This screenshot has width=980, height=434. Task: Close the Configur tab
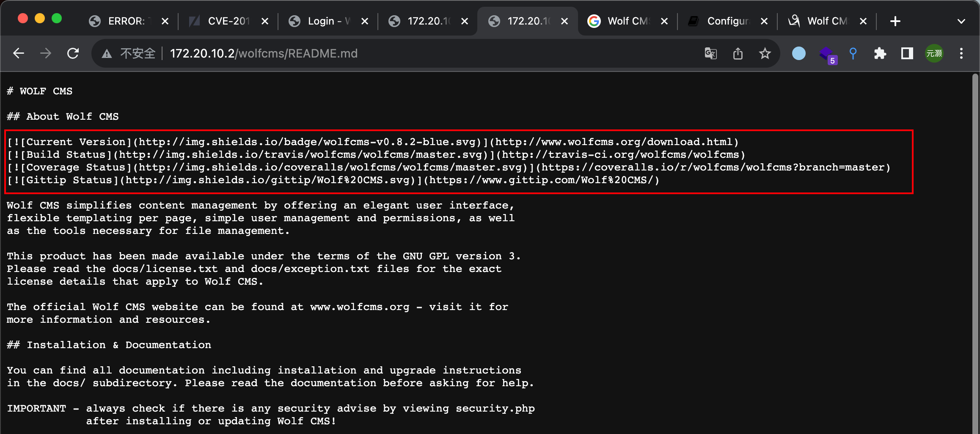[764, 21]
